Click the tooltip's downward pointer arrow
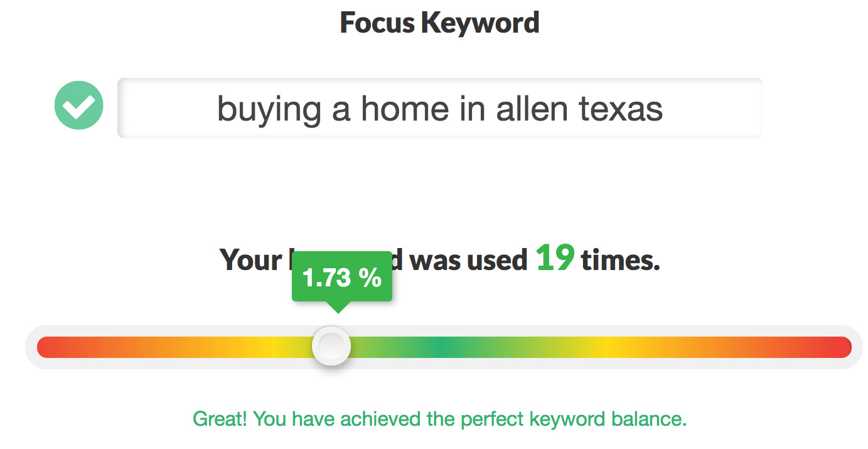 [338, 307]
